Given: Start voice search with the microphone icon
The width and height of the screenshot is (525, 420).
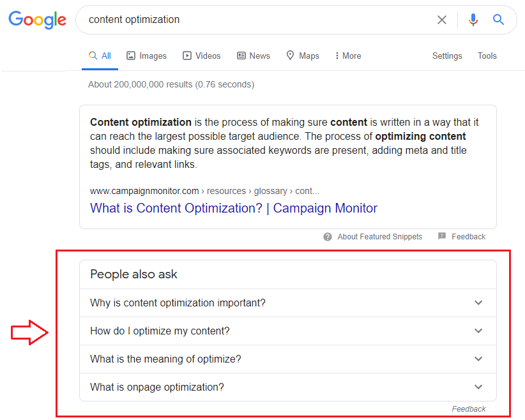Looking at the screenshot, I should 473,20.
